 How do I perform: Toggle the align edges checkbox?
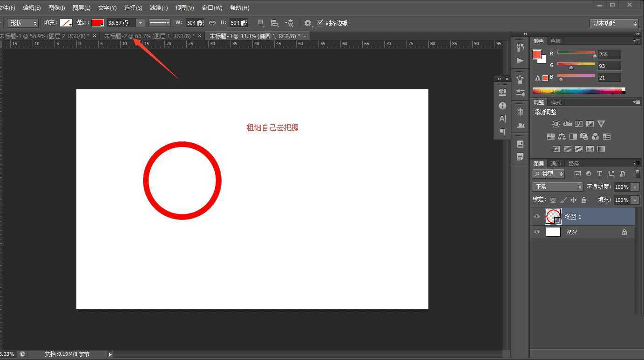pos(320,23)
